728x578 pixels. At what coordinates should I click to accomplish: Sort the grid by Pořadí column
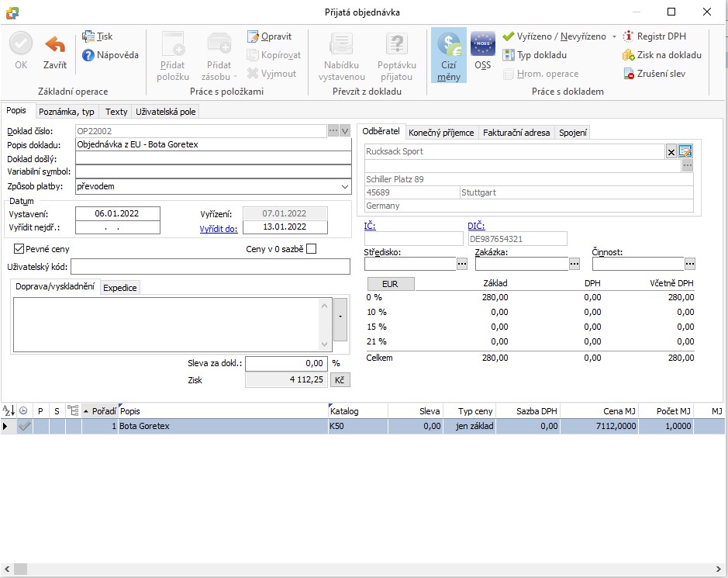(x=100, y=411)
